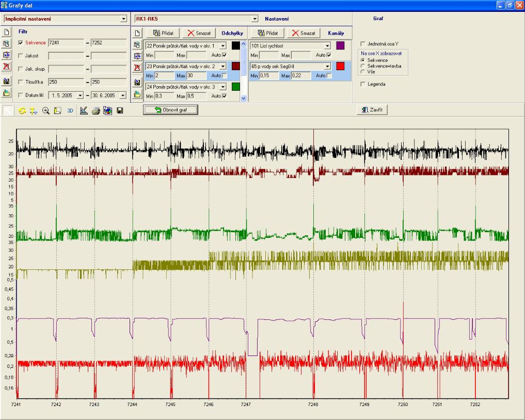Click Přidat button in the Odchylky section
This screenshot has width=525, height=420.
163,33
